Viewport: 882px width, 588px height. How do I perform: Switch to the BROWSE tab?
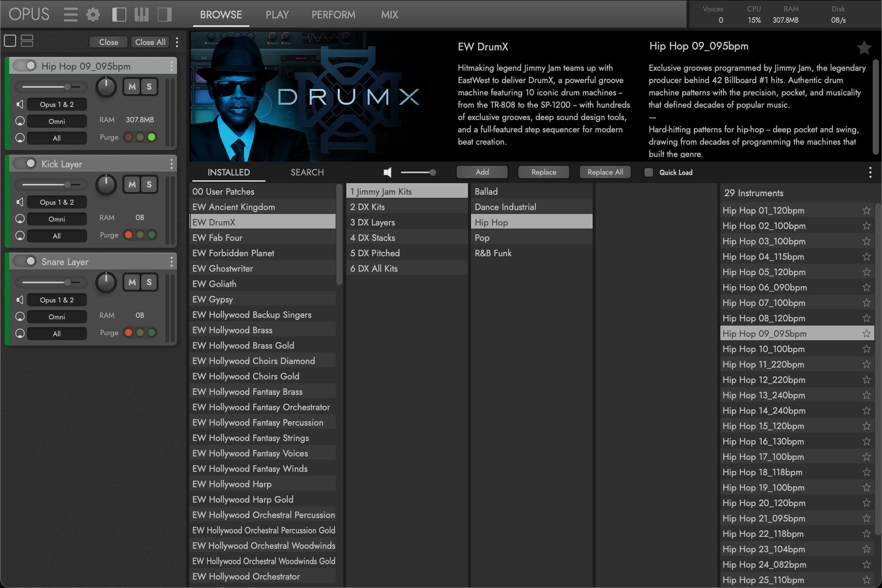(221, 15)
